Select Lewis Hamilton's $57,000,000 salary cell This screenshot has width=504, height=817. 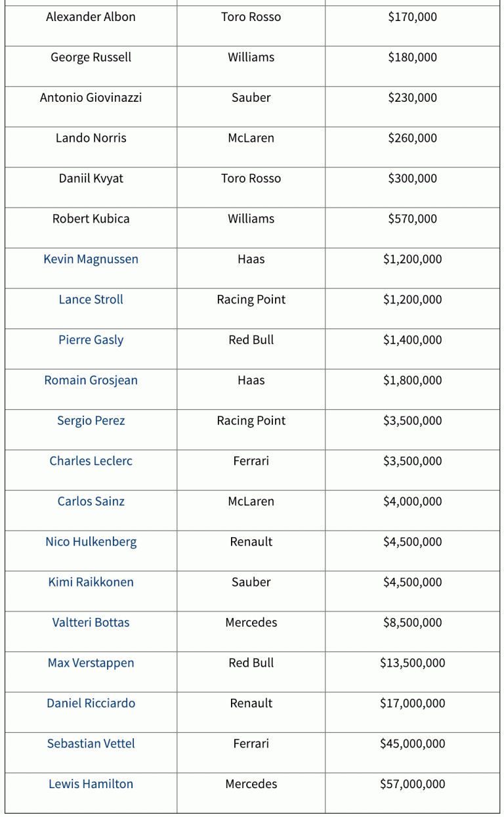click(x=412, y=784)
